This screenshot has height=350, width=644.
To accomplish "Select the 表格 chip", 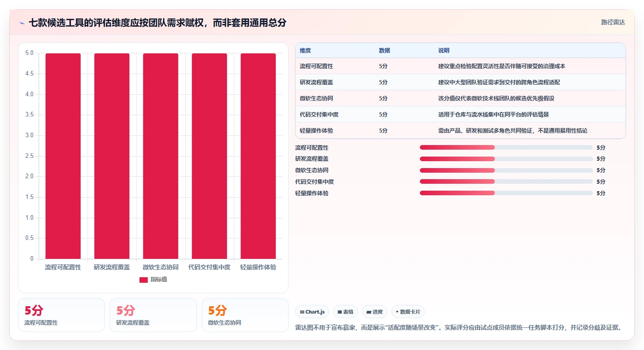I will coord(345,312).
